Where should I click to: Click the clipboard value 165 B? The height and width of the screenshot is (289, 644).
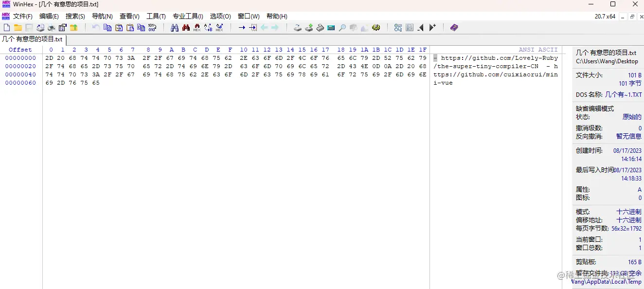click(634, 262)
